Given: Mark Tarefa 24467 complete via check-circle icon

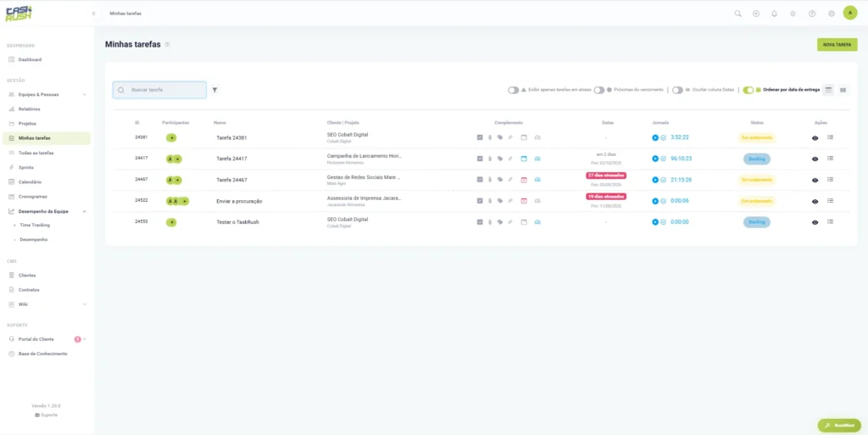Looking at the screenshot, I should pyautogui.click(x=663, y=180).
